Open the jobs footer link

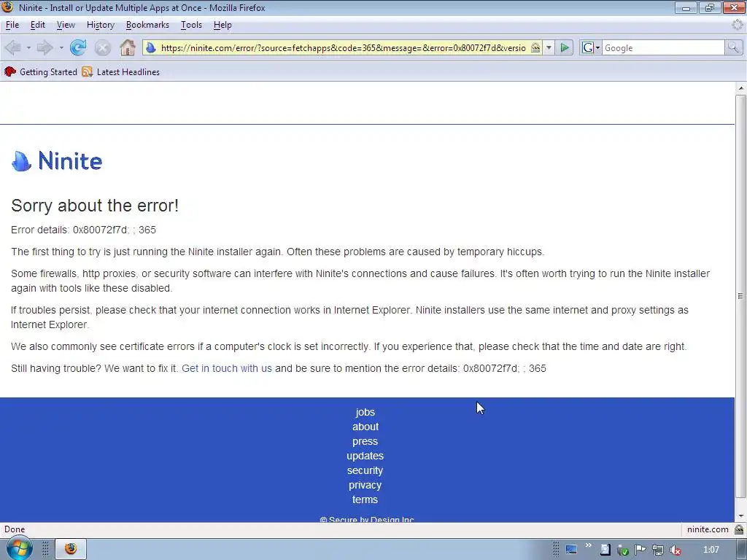365,413
